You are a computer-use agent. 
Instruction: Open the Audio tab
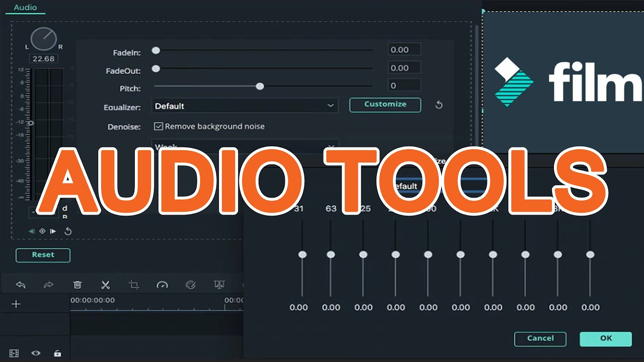[x=25, y=8]
